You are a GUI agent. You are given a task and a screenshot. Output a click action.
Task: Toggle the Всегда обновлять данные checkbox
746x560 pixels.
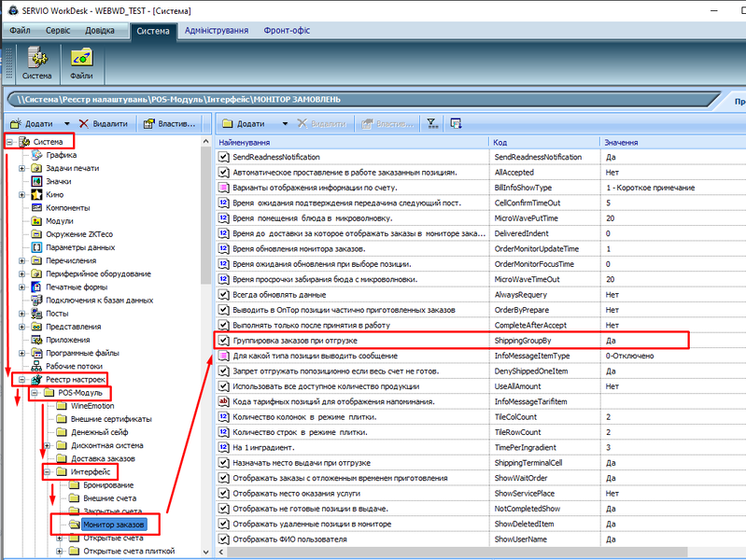pos(224,295)
